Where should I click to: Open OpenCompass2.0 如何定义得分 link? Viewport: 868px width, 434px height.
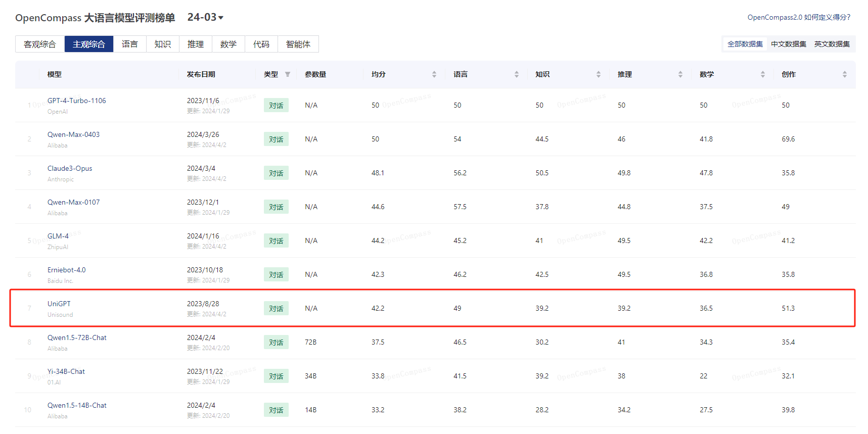coord(799,17)
